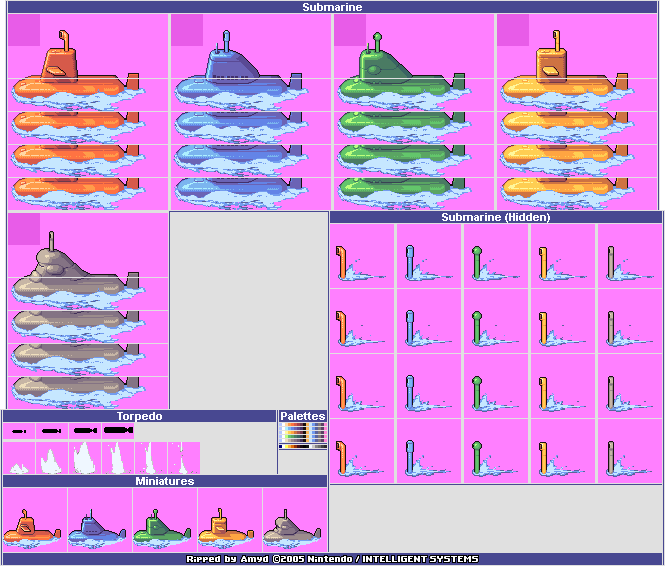Click the bottom-row green periscope in Submarine (Hidden)

(495, 458)
